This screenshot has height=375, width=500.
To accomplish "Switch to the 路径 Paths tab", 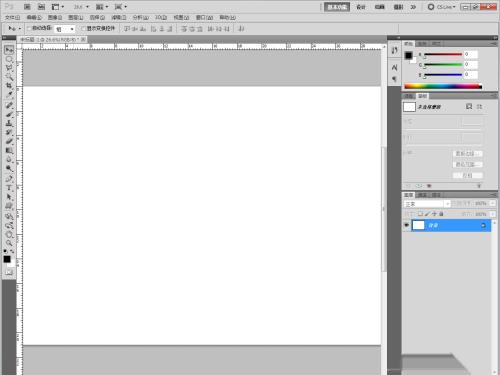I will click(x=436, y=195).
